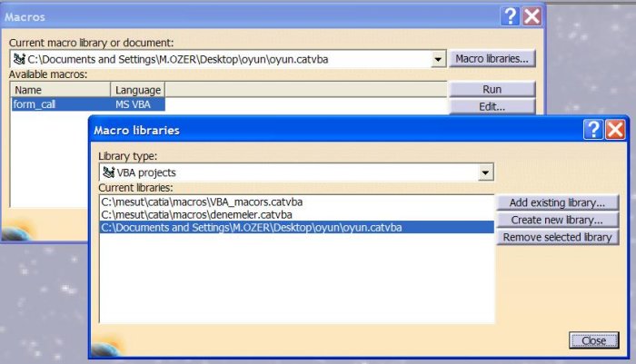This screenshot has height=364, width=636.
Task: Click the Language column header
Action: tap(138, 90)
